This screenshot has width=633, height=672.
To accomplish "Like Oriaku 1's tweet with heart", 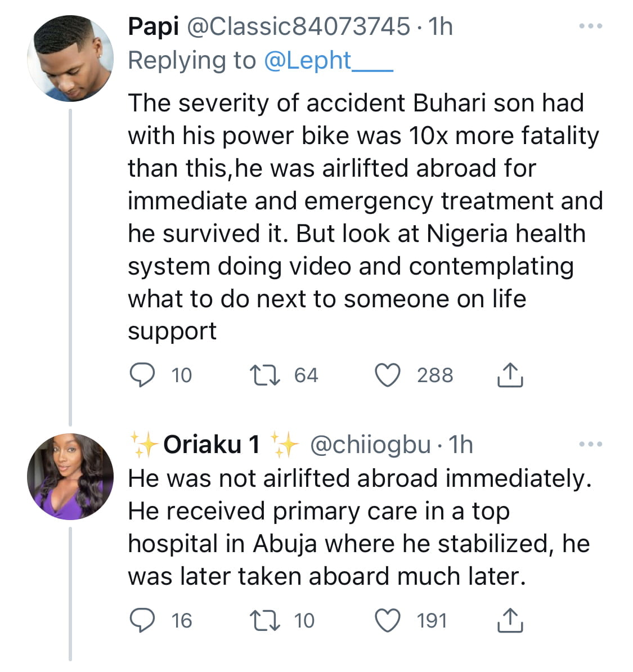I will [388, 621].
